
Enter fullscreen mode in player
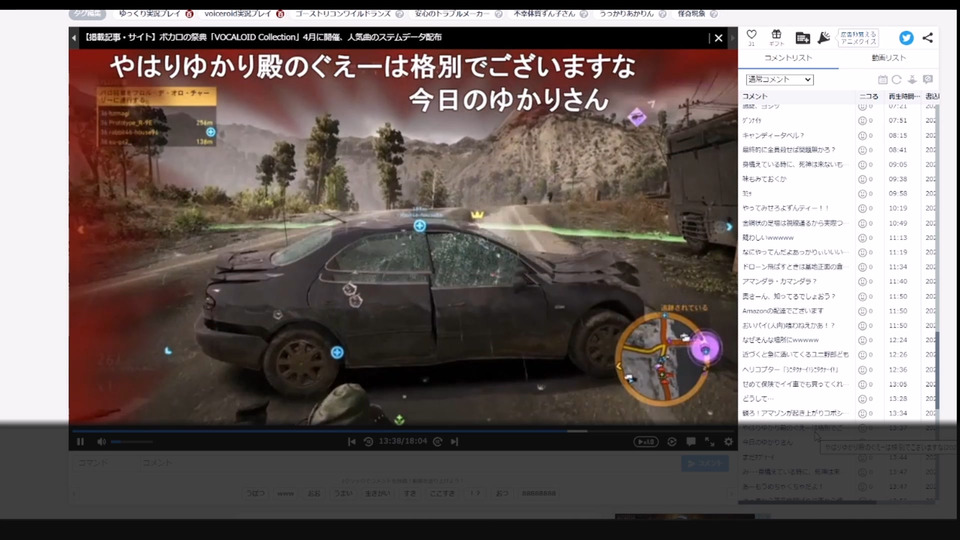pyautogui.click(x=709, y=441)
